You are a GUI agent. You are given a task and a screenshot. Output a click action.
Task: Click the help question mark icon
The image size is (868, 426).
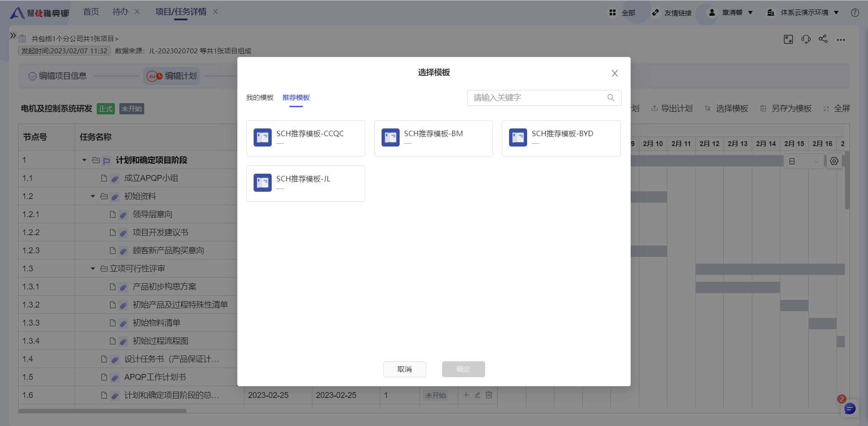[855, 13]
